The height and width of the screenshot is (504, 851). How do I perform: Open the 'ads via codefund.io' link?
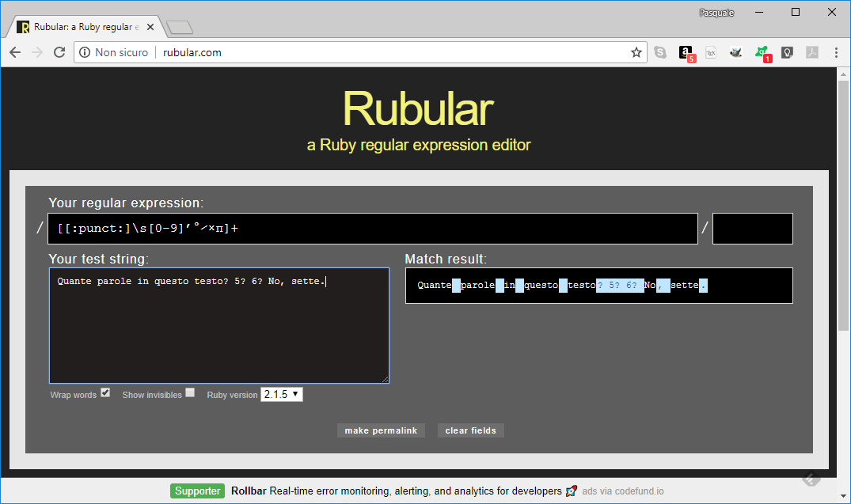click(623, 491)
